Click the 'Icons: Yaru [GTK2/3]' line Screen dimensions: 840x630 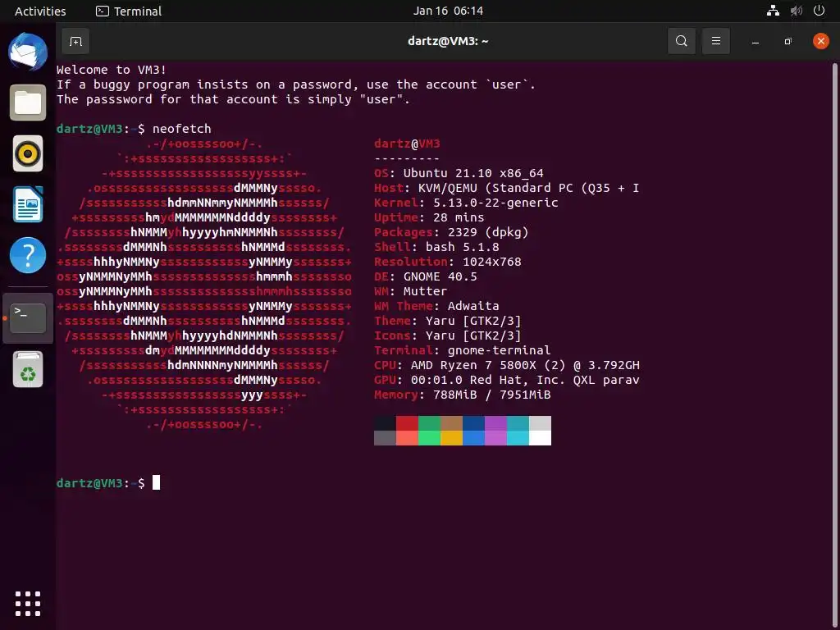point(447,336)
